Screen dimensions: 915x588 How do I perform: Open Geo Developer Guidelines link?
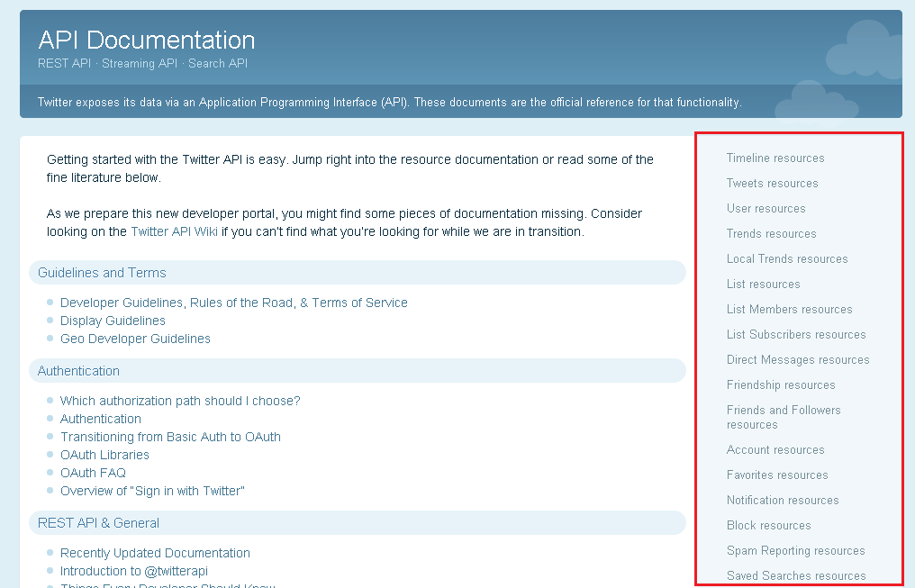point(135,339)
